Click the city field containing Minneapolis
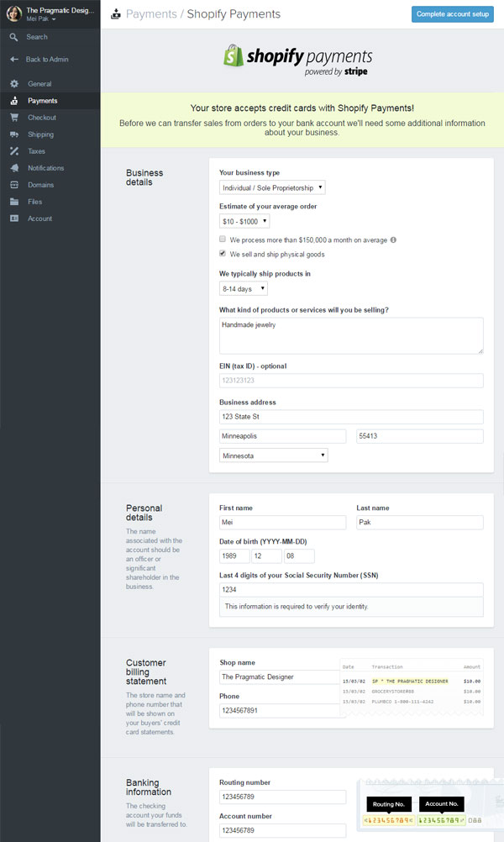The width and height of the screenshot is (504, 842). point(282,436)
